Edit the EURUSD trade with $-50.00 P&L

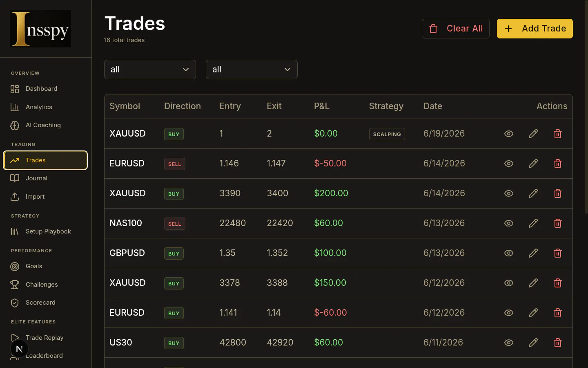533,164
